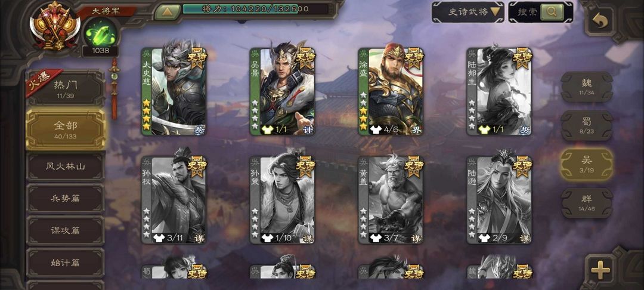The image size is (644, 290).
Task: Open the 兵势篇 category
Action: 66,199
